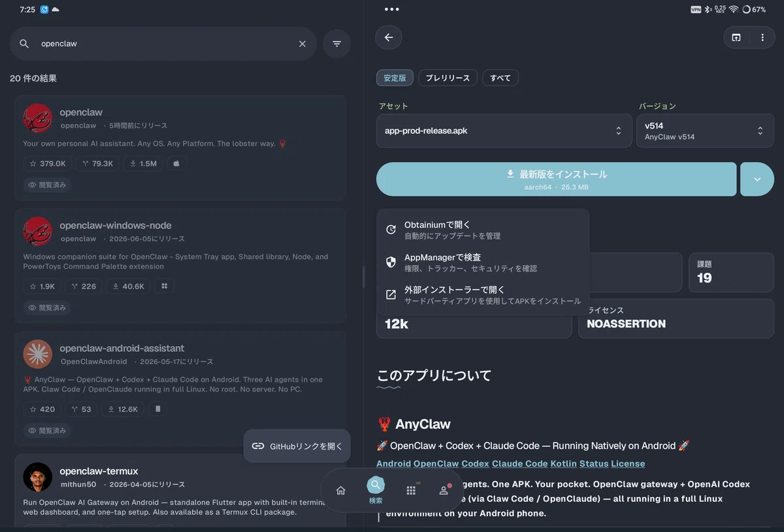Clear the openclaw search text
Image resolution: width=784 pixels, height=532 pixels.
point(302,44)
